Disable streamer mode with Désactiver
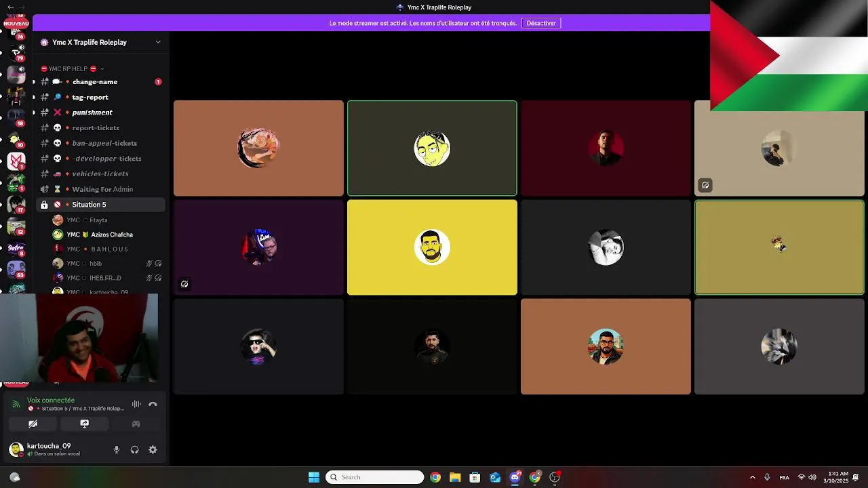The width and height of the screenshot is (868, 488). click(541, 23)
